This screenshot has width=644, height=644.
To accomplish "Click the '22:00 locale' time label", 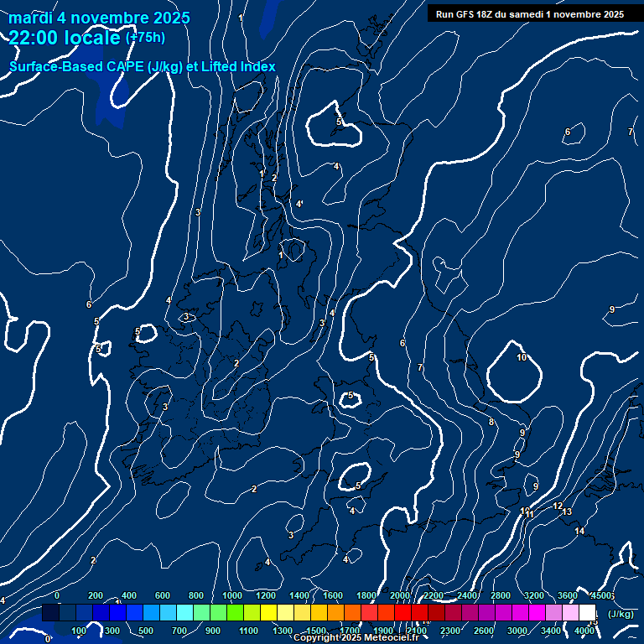I will coord(65,38).
